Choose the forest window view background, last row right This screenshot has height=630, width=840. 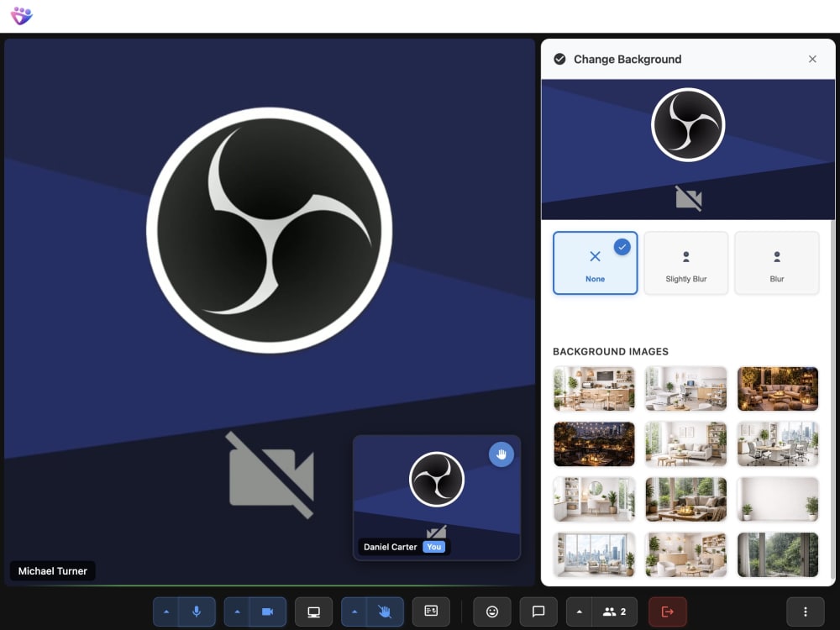pos(777,555)
